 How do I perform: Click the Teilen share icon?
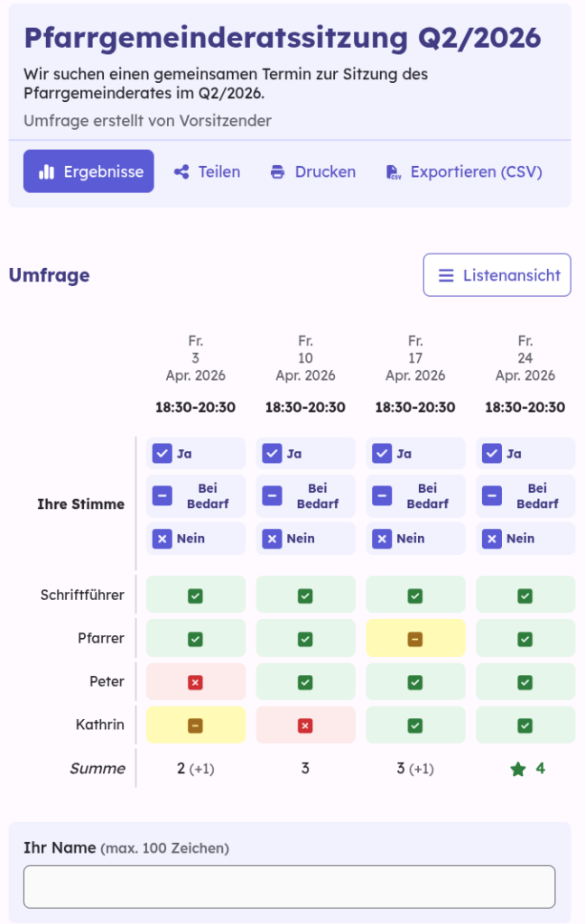point(181,171)
